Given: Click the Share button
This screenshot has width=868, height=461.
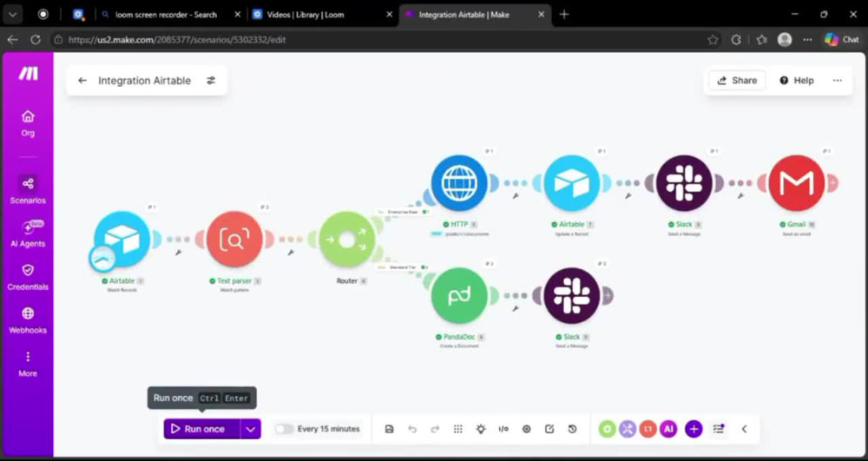Looking at the screenshot, I should (x=737, y=80).
